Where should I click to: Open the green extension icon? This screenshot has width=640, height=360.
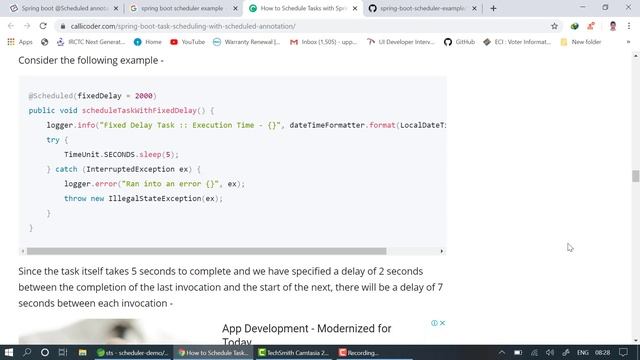click(x=575, y=26)
